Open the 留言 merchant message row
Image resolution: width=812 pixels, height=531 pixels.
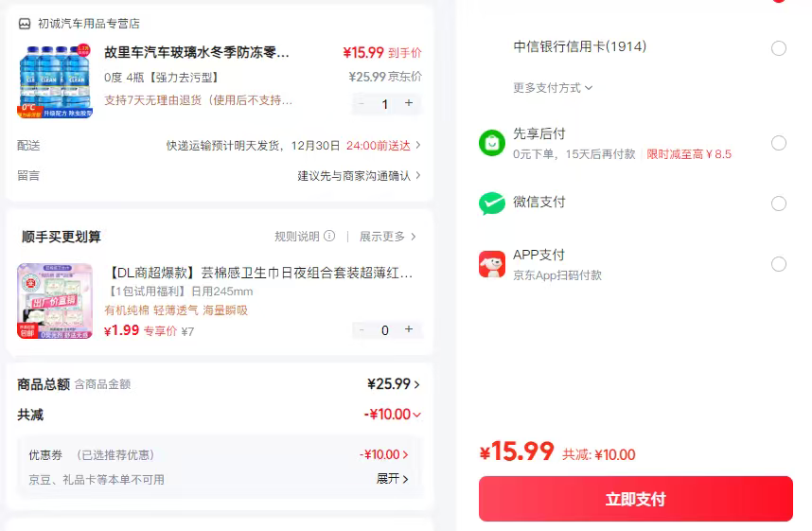(360, 175)
